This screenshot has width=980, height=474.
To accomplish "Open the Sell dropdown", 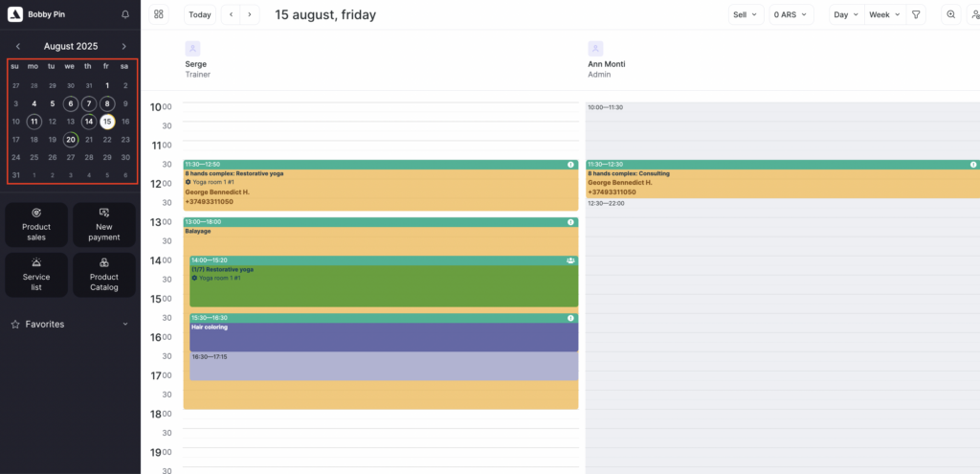I will click(745, 14).
